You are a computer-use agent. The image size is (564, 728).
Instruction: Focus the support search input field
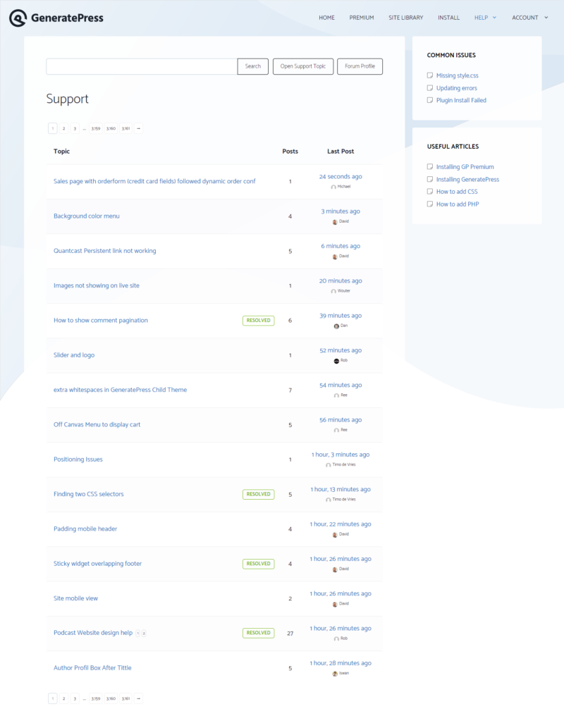click(x=142, y=66)
